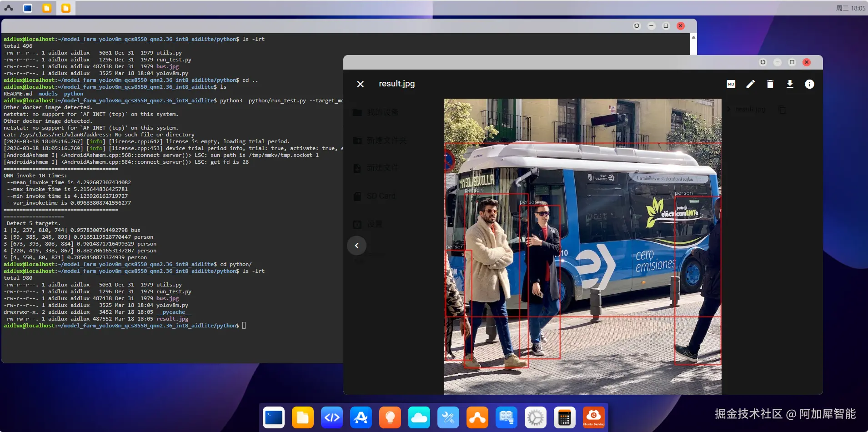Image resolution: width=868 pixels, height=432 pixels.
Task: Switch to terminal window in top taskbar
Action: pos(28,8)
